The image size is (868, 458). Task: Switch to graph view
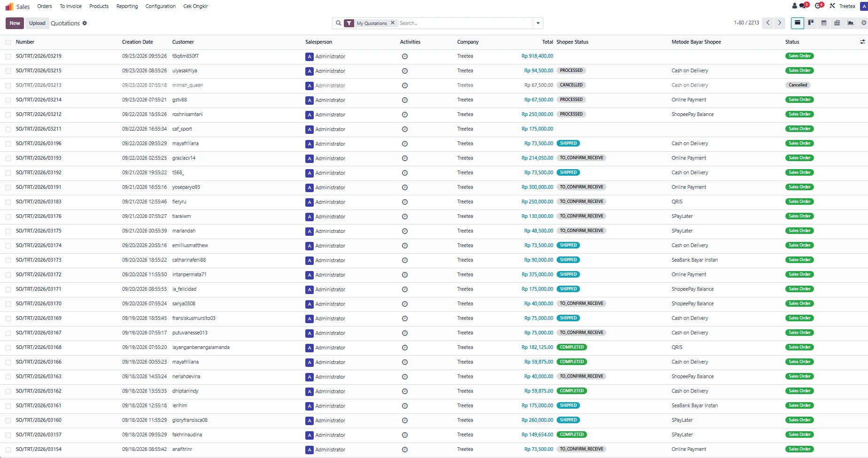pyautogui.click(x=850, y=23)
